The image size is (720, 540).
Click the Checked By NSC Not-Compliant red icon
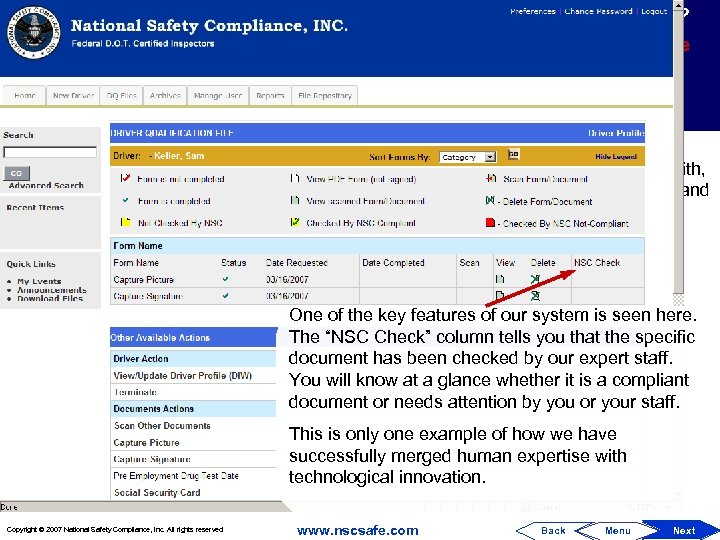tap(490, 223)
